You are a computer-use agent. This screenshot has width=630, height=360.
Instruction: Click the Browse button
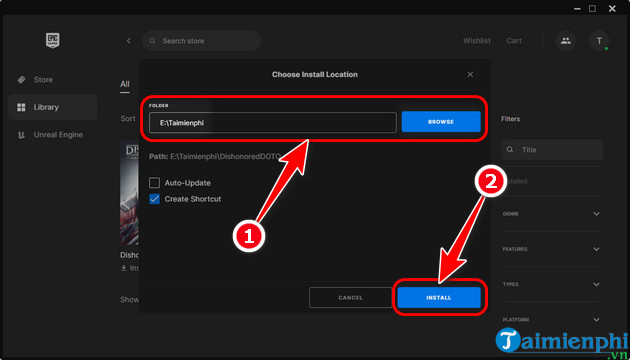tap(441, 122)
